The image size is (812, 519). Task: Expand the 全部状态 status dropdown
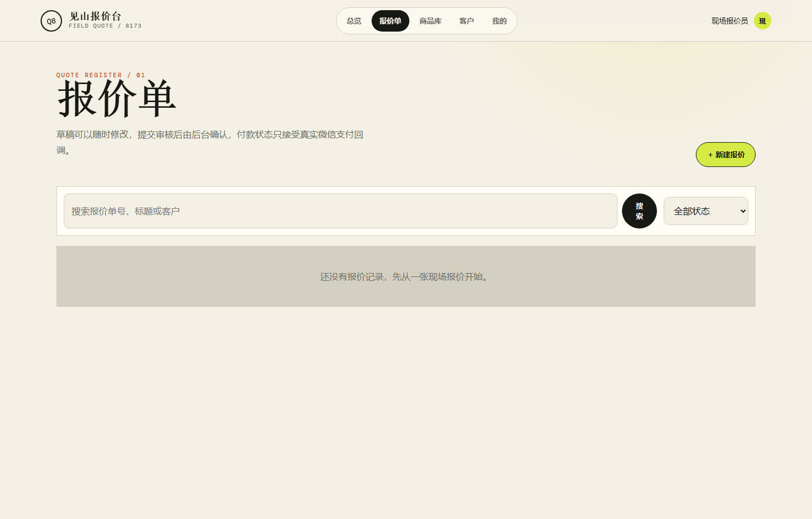[x=706, y=211]
